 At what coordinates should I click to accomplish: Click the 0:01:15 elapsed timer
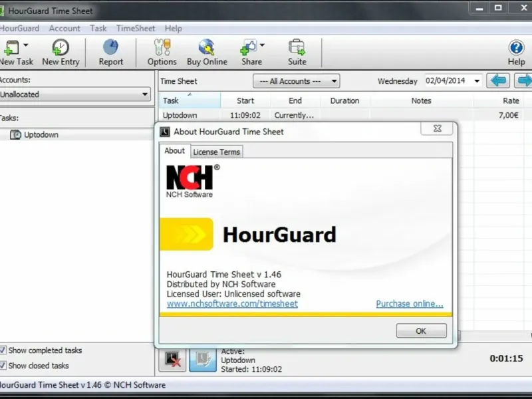tap(506, 358)
